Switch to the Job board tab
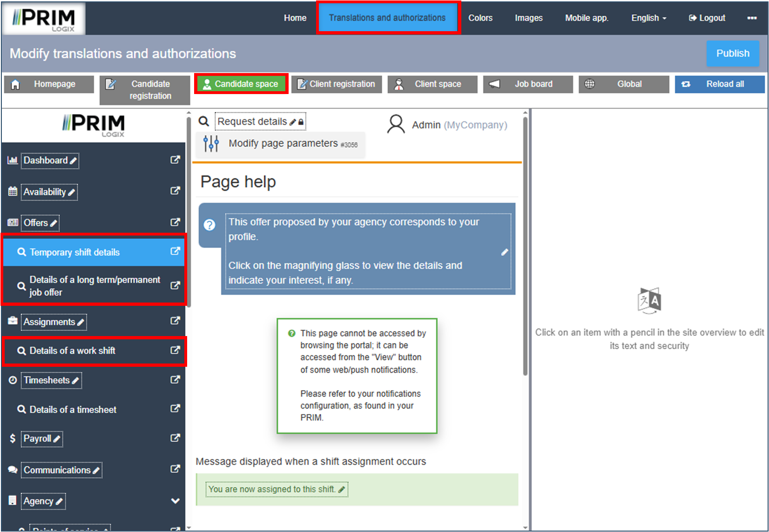The height and width of the screenshot is (532, 769). [x=528, y=84]
